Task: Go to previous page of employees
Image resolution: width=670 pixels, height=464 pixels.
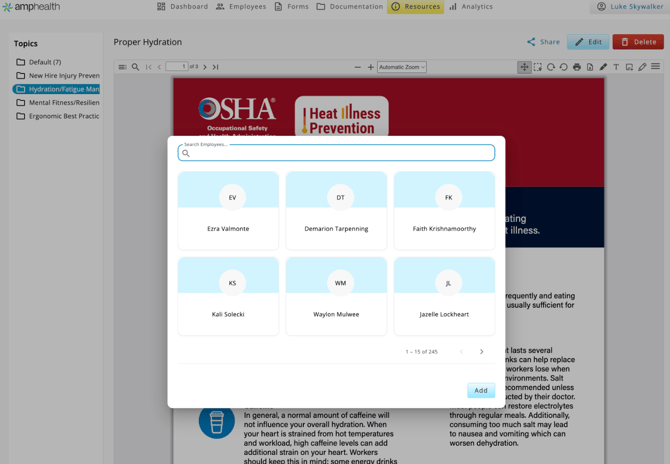Action: pos(461,352)
